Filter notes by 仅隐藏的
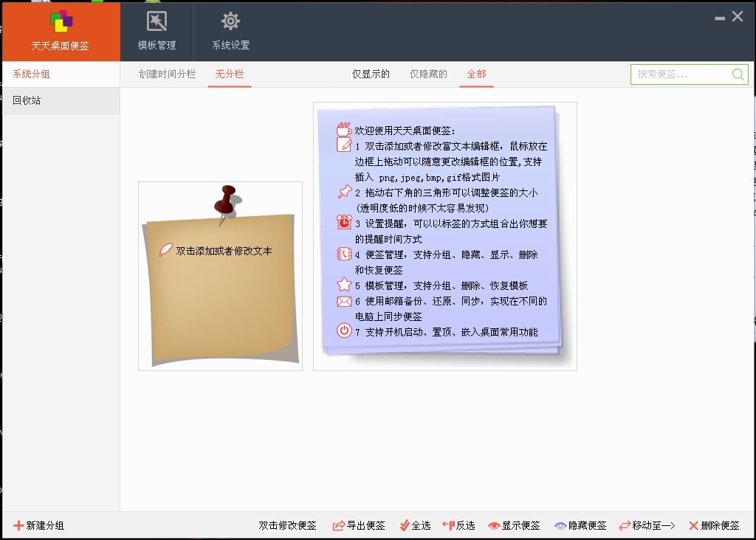The width and height of the screenshot is (756, 540). pyautogui.click(x=428, y=75)
